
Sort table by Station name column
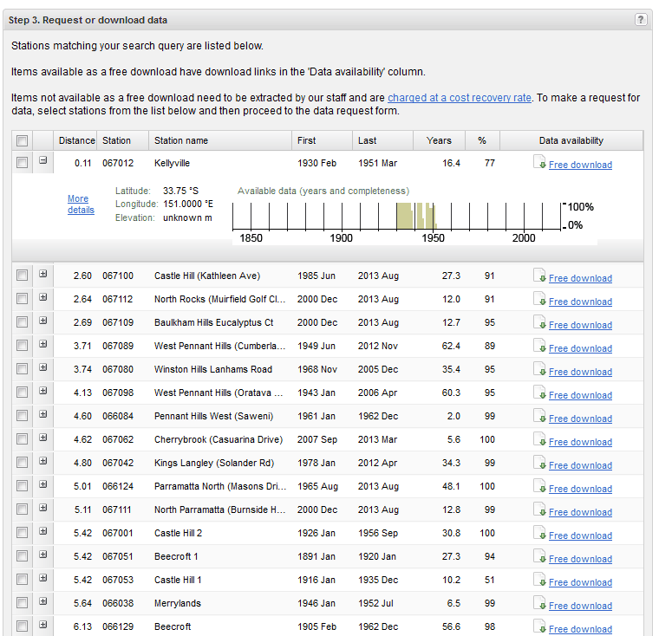(181, 140)
